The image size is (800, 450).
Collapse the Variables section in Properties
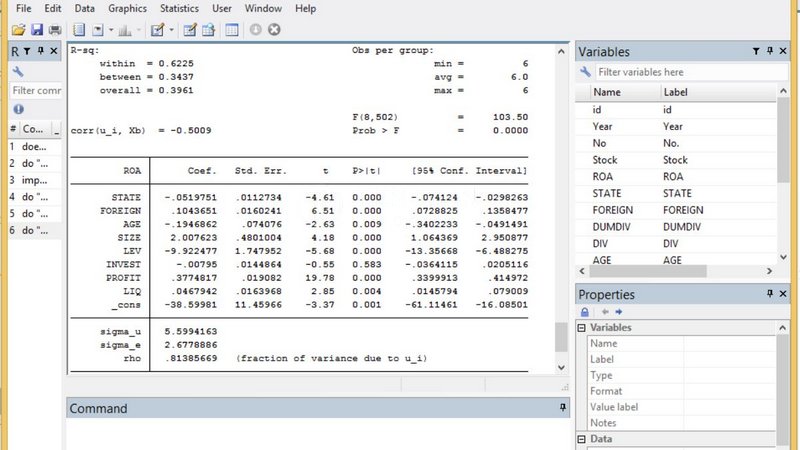(582, 328)
